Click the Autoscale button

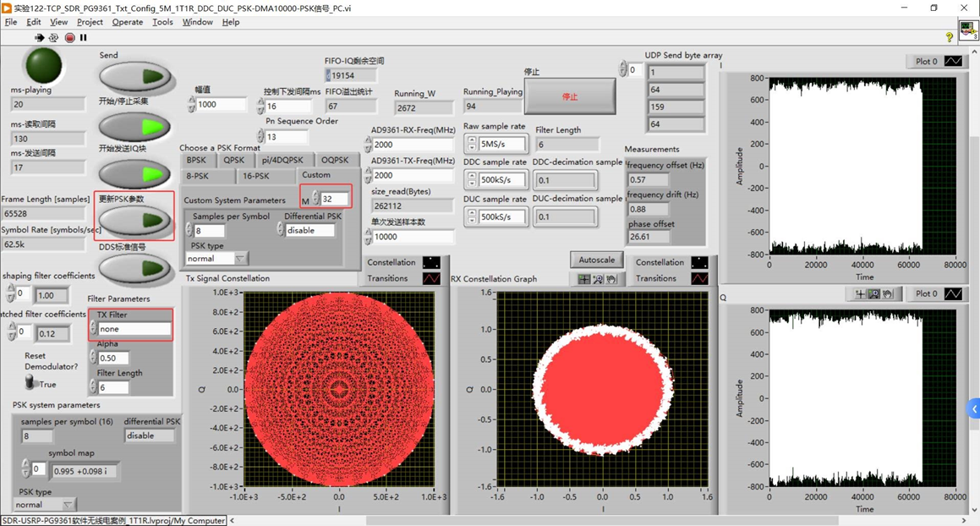(x=597, y=260)
